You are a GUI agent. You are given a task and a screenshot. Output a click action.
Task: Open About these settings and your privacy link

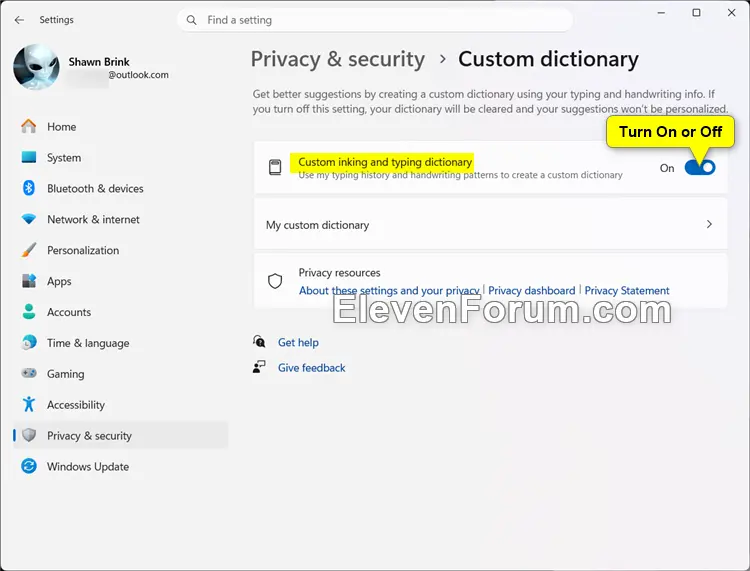(389, 290)
